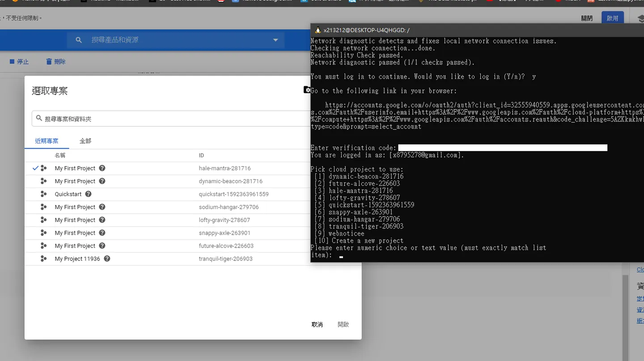Click the 開啟 open button
Image resolution: width=644 pixels, height=361 pixels.
(343, 324)
